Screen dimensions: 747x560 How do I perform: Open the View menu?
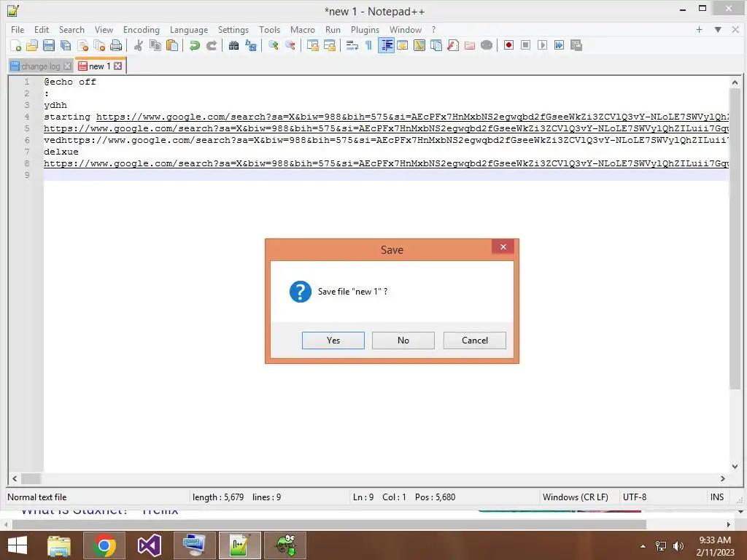[104, 29]
